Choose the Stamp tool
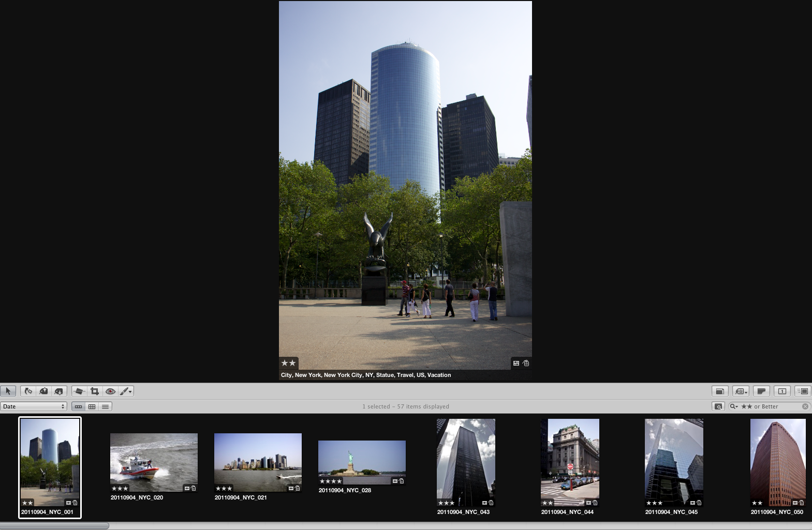Viewport: 812px width, 530px height. [59, 391]
